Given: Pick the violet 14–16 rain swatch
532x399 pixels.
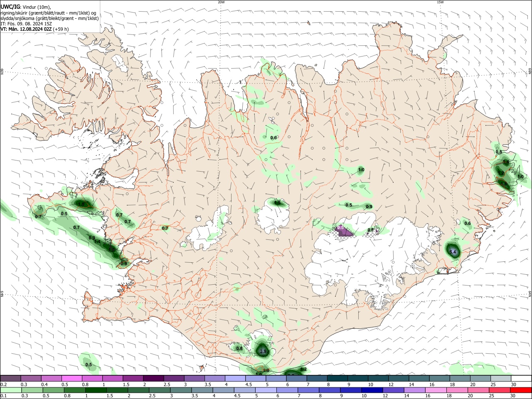Looking at the screenshot, I should [x=414, y=390].
